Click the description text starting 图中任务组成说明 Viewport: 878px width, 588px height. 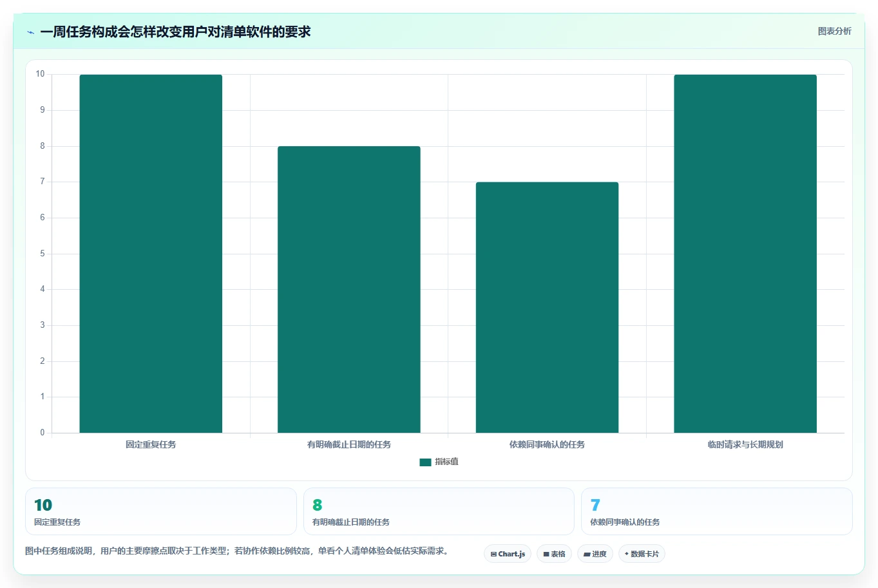(237, 551)
